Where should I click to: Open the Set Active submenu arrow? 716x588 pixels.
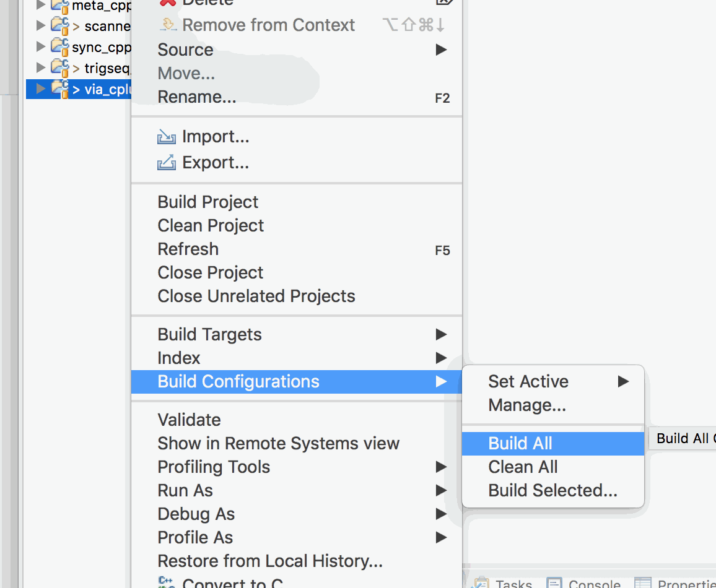(x=624, y=381)
